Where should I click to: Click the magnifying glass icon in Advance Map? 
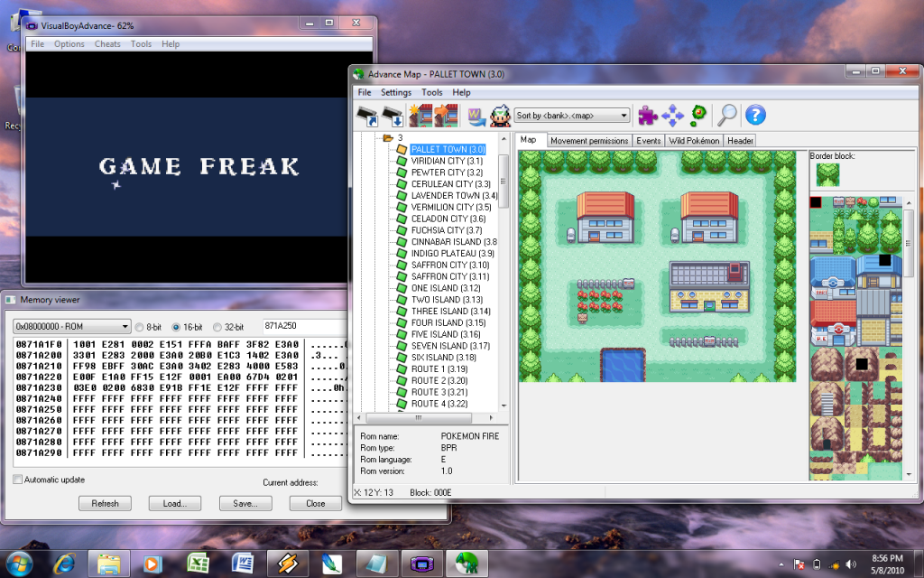pyautogui.click(x=727, y=116)
